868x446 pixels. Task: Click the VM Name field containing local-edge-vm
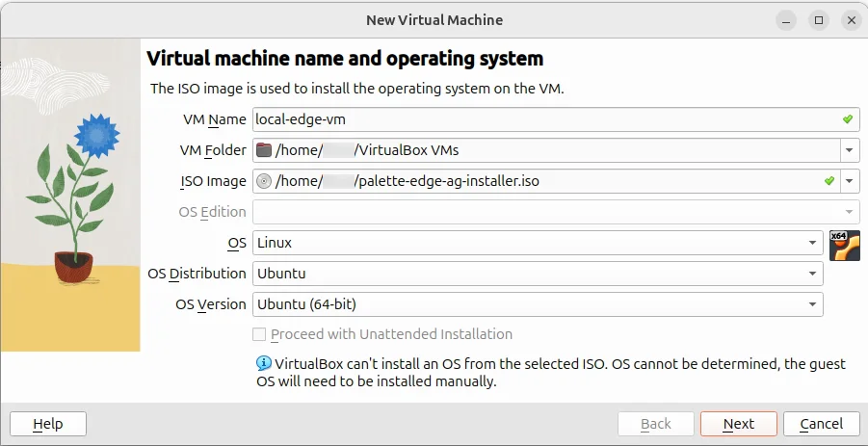tap(556, 119)
